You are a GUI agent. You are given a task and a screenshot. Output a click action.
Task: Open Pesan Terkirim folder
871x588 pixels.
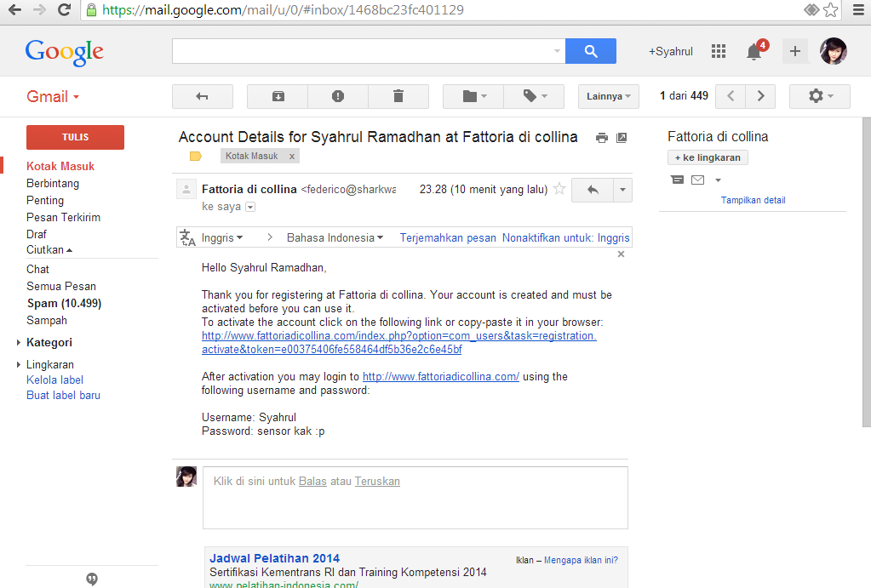click(63, 218)
